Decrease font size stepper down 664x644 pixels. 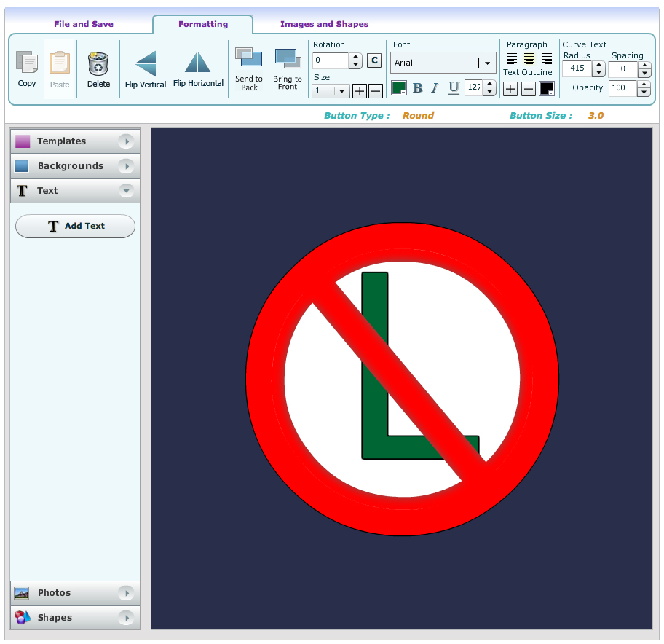coord(489,92)
